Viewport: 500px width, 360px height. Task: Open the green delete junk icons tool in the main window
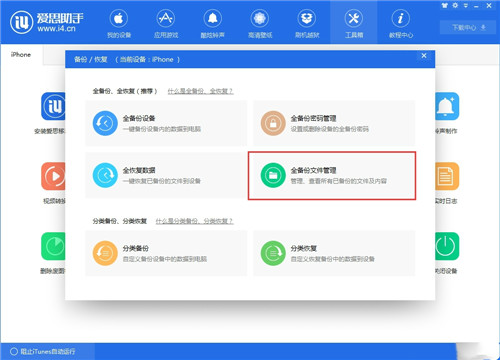[53, 246]
